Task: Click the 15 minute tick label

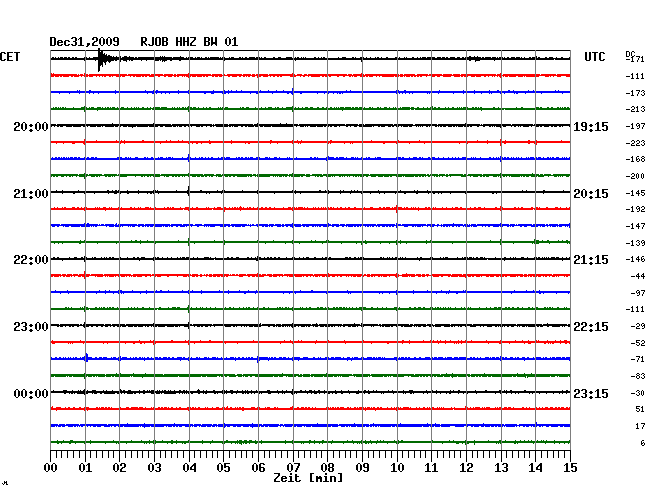Action: (x=570, y=467)
